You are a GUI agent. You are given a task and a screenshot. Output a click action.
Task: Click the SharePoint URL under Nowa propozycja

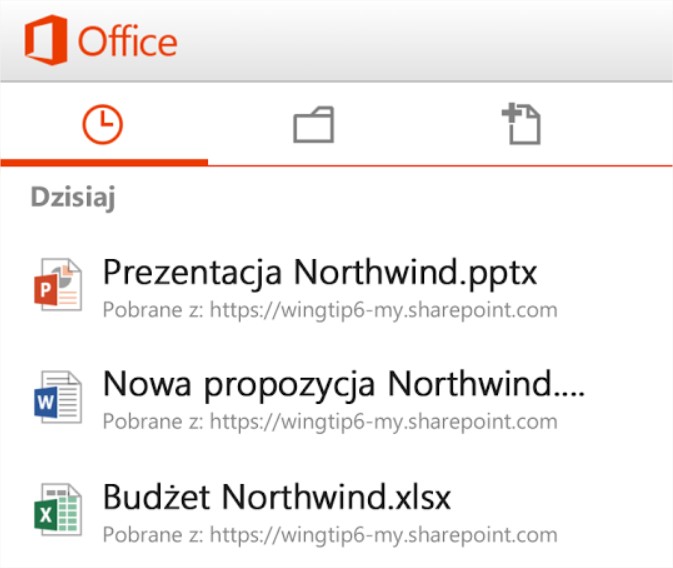tap(383, 421)
